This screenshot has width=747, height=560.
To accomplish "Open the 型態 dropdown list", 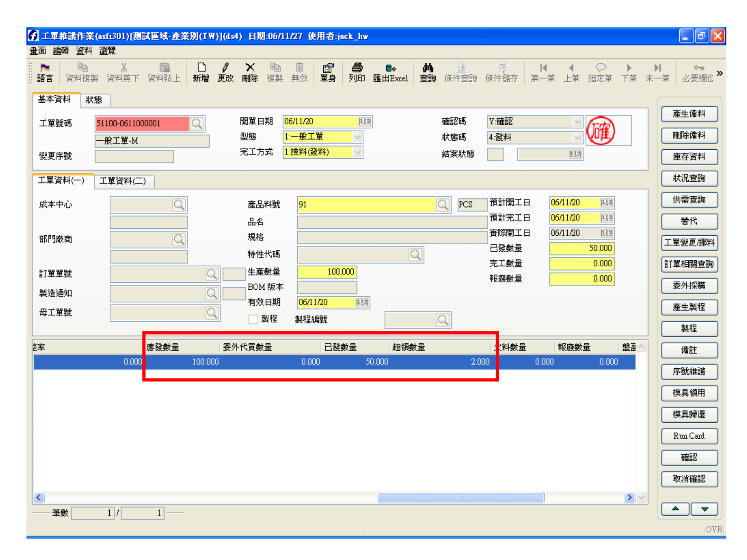I will (x=357, y=137).
